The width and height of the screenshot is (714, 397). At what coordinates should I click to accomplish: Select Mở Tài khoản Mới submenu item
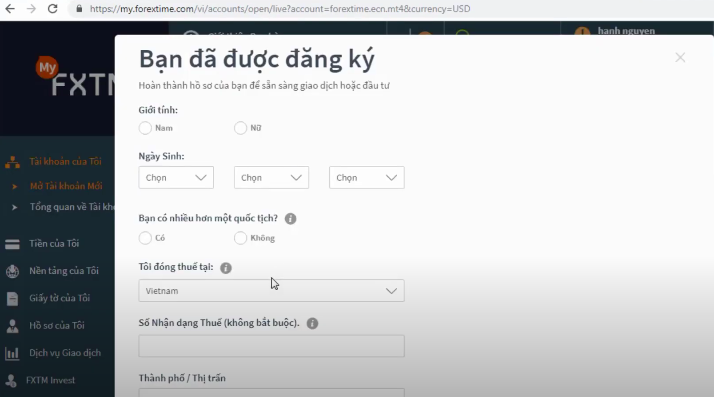pyautogui.click(x=66, y=186)
